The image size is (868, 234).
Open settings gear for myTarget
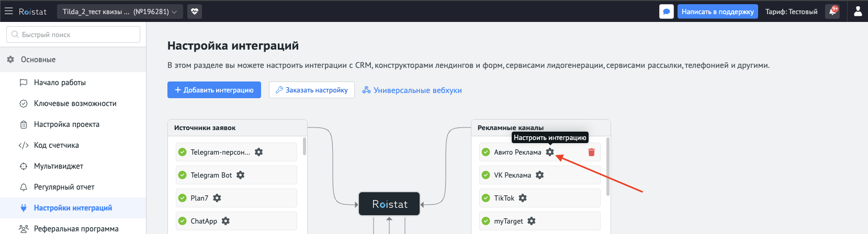[x=532, y=221]
